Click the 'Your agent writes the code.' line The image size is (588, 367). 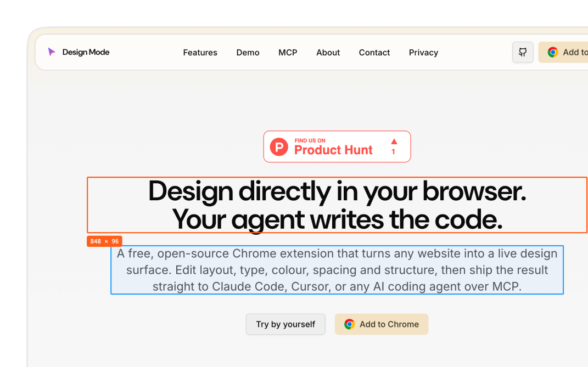tap(337, 219)
